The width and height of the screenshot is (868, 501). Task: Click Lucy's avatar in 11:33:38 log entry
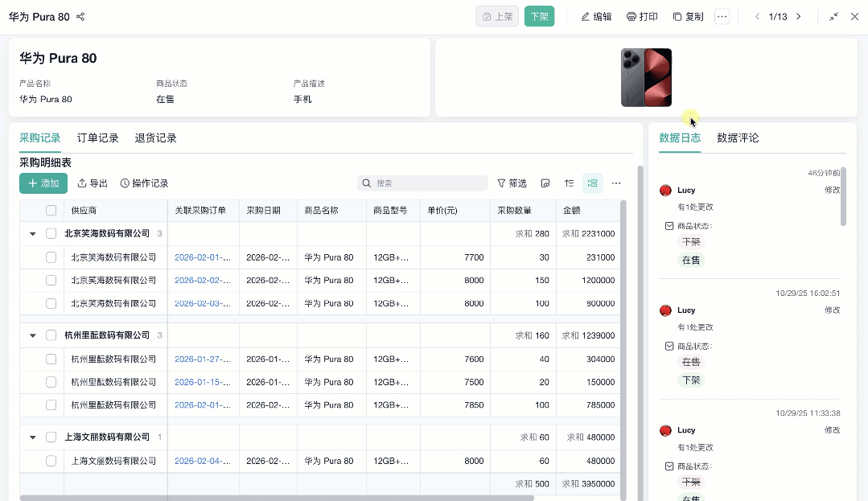pyautogui.click(x=665, y=431)
